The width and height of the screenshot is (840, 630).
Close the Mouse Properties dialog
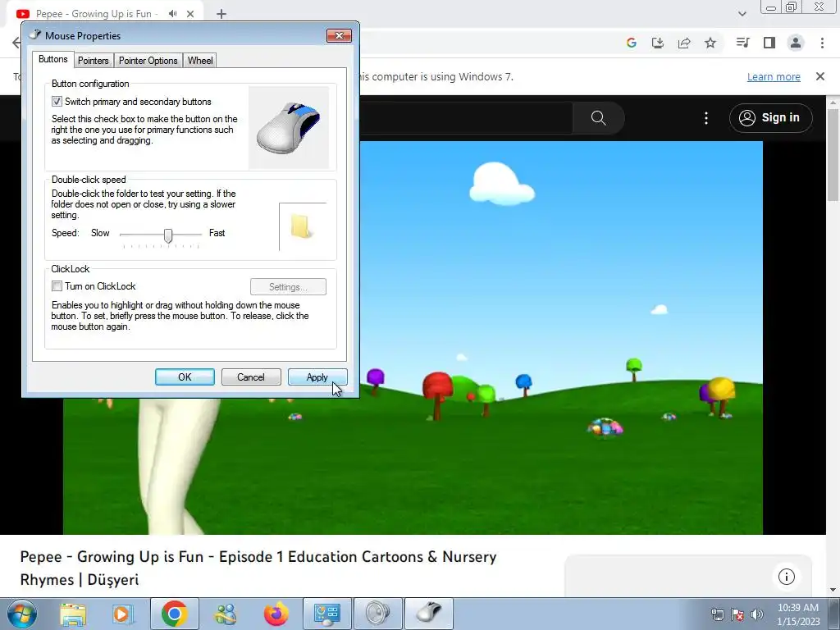pyautogui.click(x=339, y=35)
